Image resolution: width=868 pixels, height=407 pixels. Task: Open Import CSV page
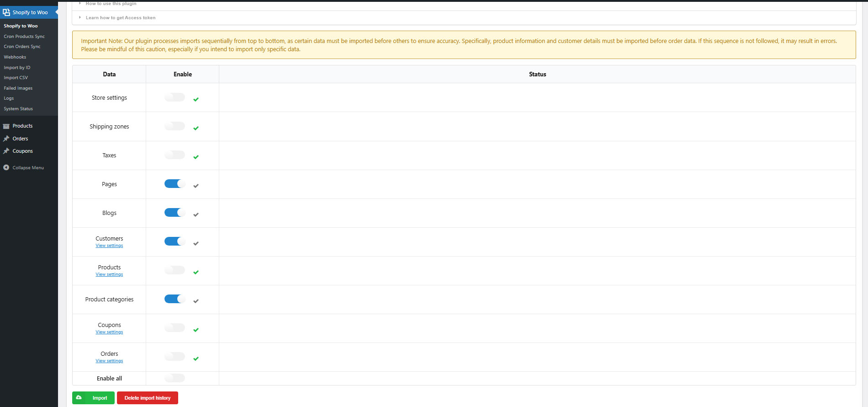16,78
